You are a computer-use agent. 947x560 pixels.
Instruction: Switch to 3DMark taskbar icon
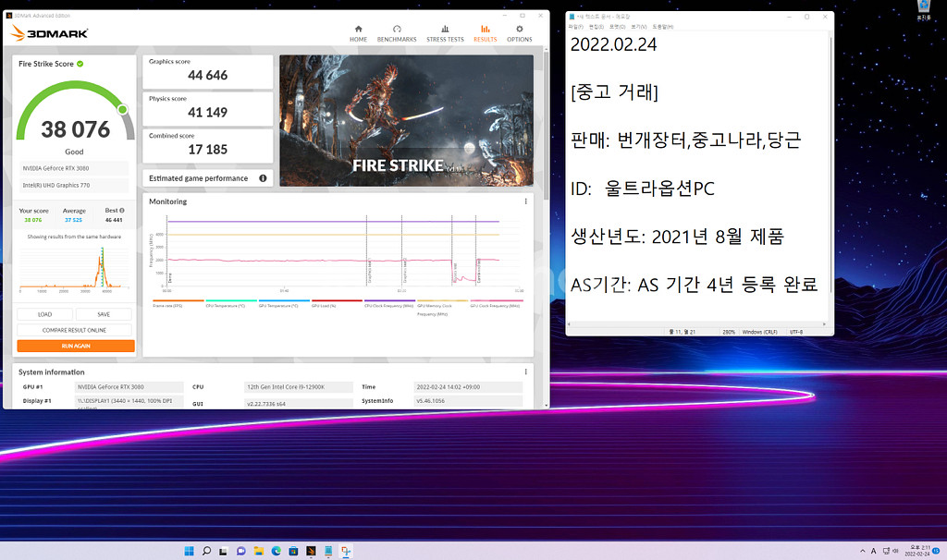point(311,551)
